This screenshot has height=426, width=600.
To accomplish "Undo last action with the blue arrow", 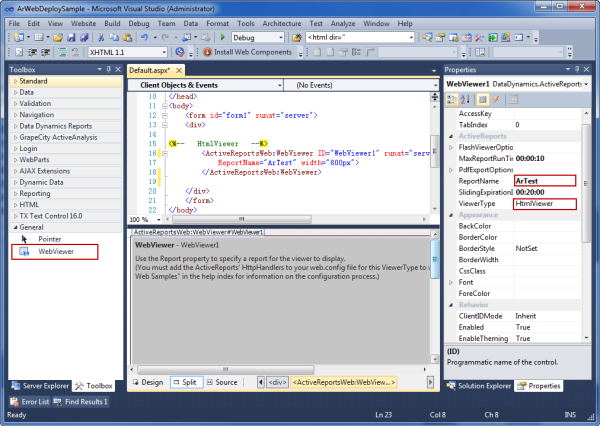I will click(145, 38).
